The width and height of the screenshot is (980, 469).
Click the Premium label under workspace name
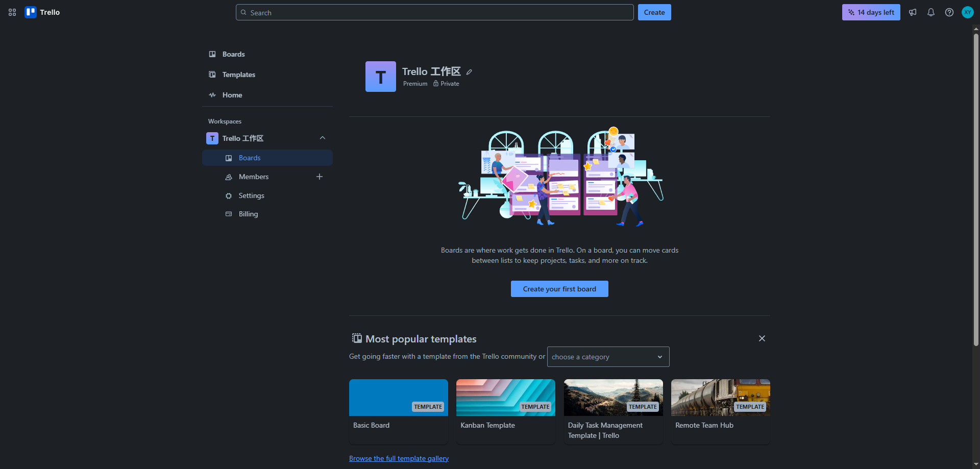415,84
